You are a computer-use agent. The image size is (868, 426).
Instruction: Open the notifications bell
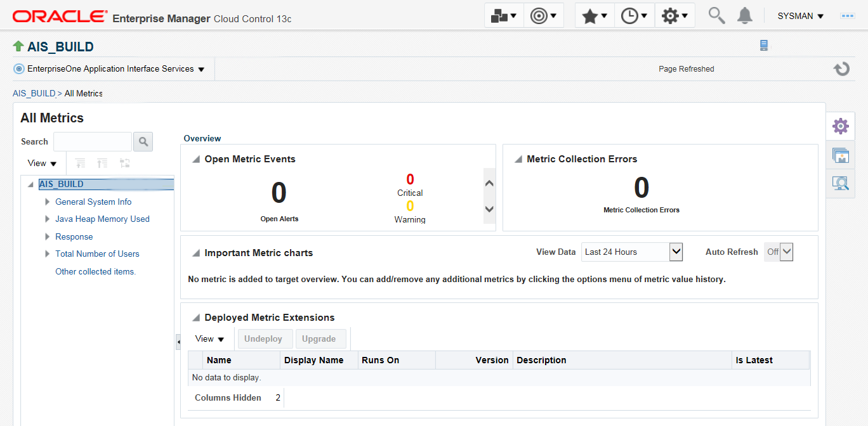click(745, 16)
